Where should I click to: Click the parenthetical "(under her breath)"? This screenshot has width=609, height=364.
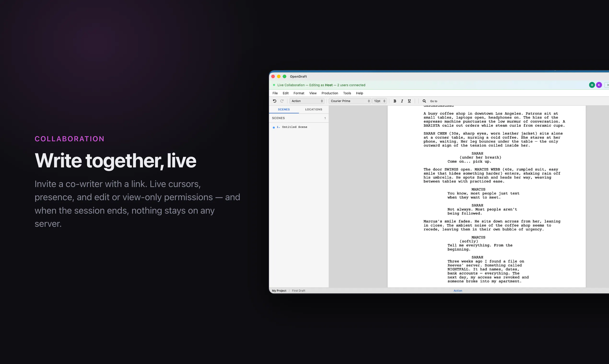pos(480,158)
